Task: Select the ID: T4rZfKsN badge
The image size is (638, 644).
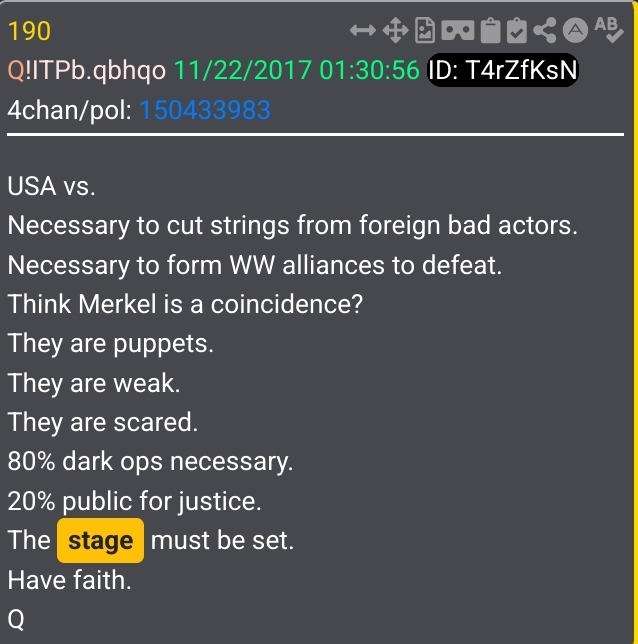Action: [503, 70]
